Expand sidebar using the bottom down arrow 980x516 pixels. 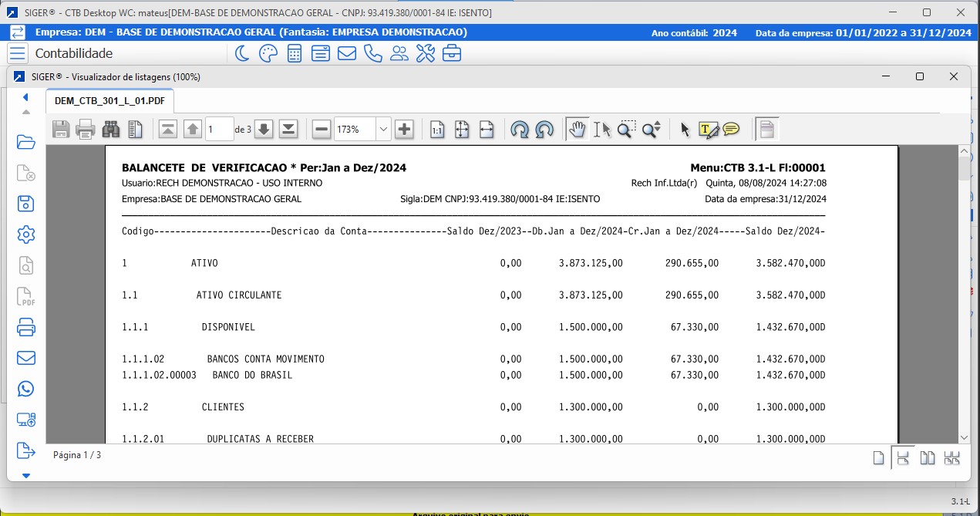26,476
